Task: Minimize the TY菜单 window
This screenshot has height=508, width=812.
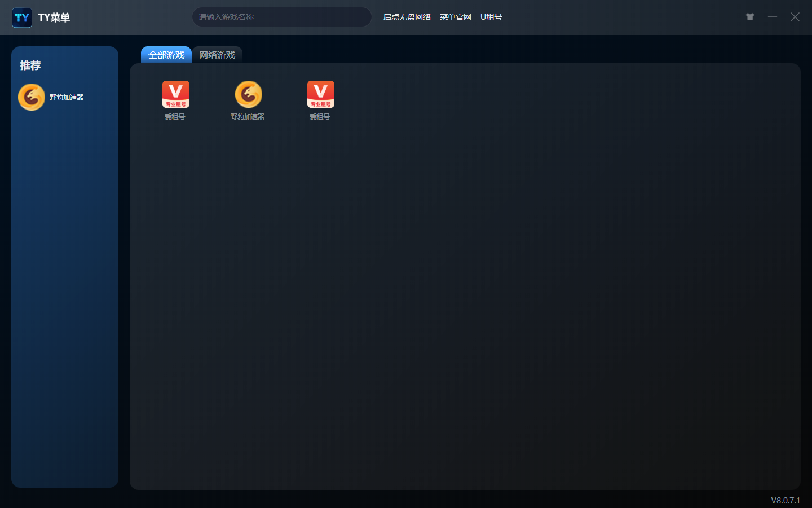Action: [x=773, y=17]
